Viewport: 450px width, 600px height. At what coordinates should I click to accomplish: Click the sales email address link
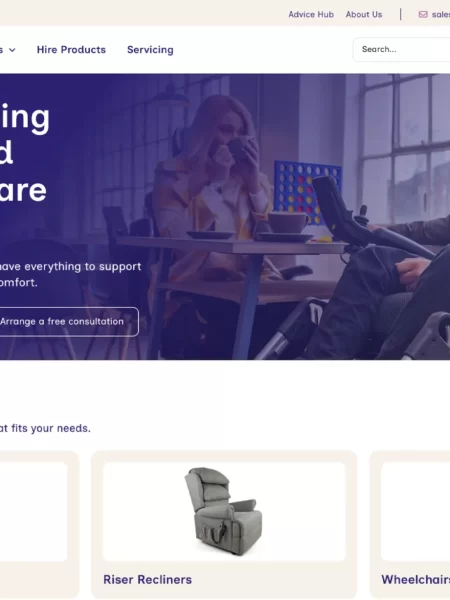pos(441,15)
